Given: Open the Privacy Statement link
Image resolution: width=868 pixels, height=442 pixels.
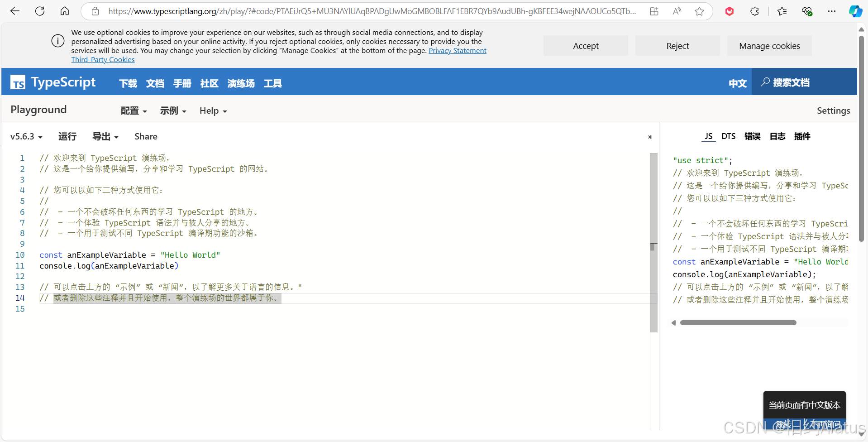Looking at the screenshot, I should 458,51.
